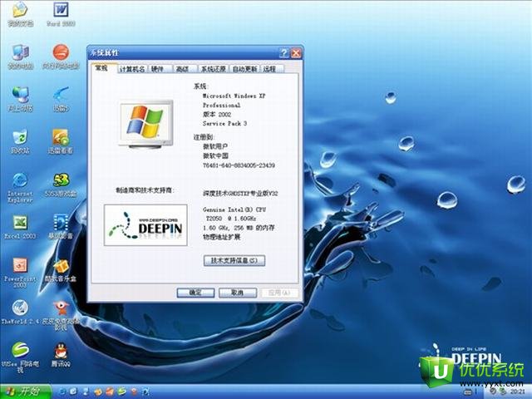Click the 'Genuine Intel(R) CPU' line
The width and height of the screenshot is (532, 399).
tap(234, 209)
